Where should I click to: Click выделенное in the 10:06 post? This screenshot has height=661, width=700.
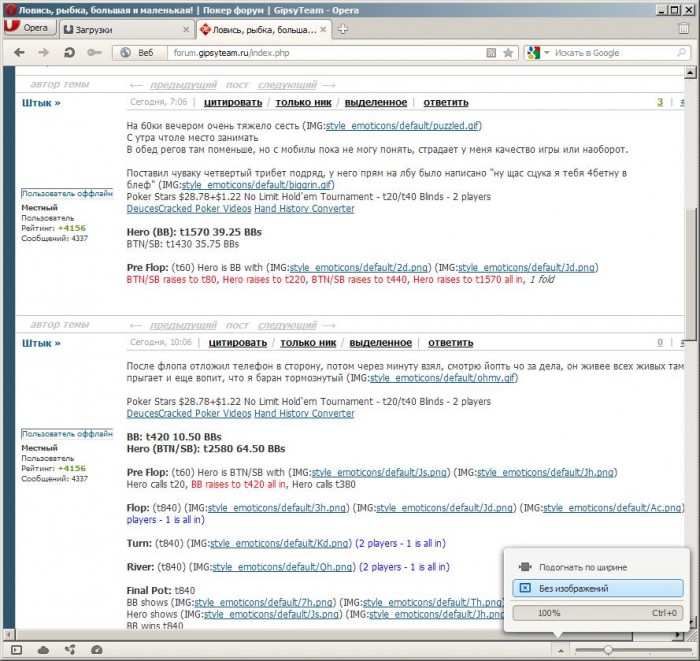381,342
